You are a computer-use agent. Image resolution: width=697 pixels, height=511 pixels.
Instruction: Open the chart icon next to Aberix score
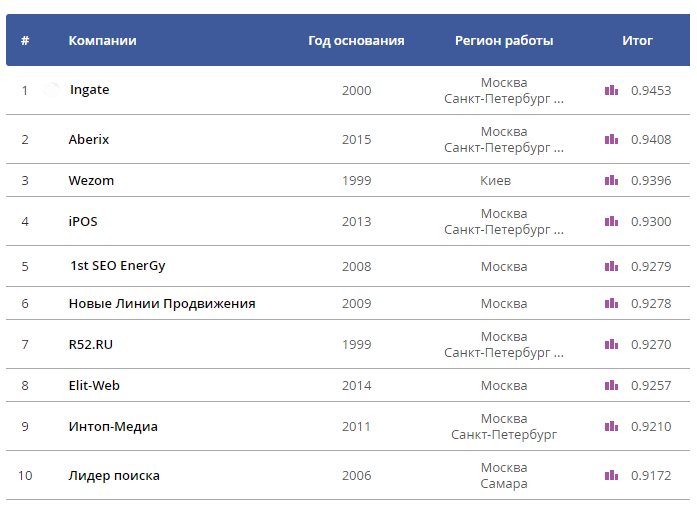611,139
